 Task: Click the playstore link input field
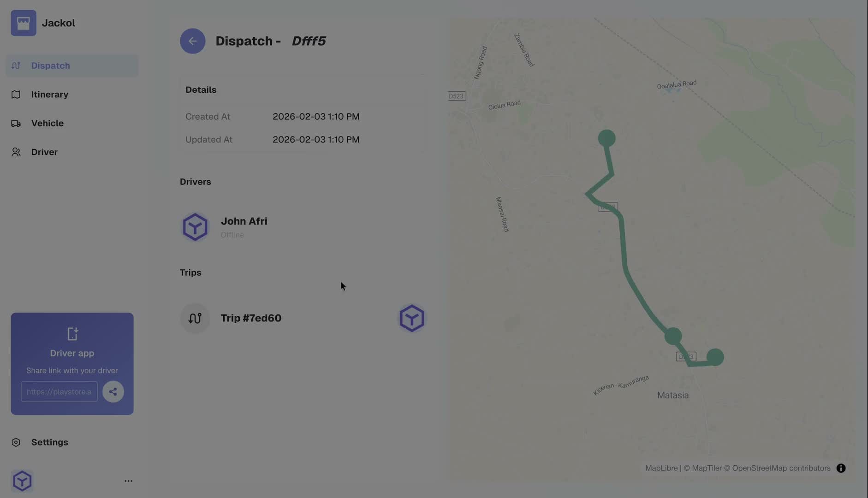coord(59,391)
